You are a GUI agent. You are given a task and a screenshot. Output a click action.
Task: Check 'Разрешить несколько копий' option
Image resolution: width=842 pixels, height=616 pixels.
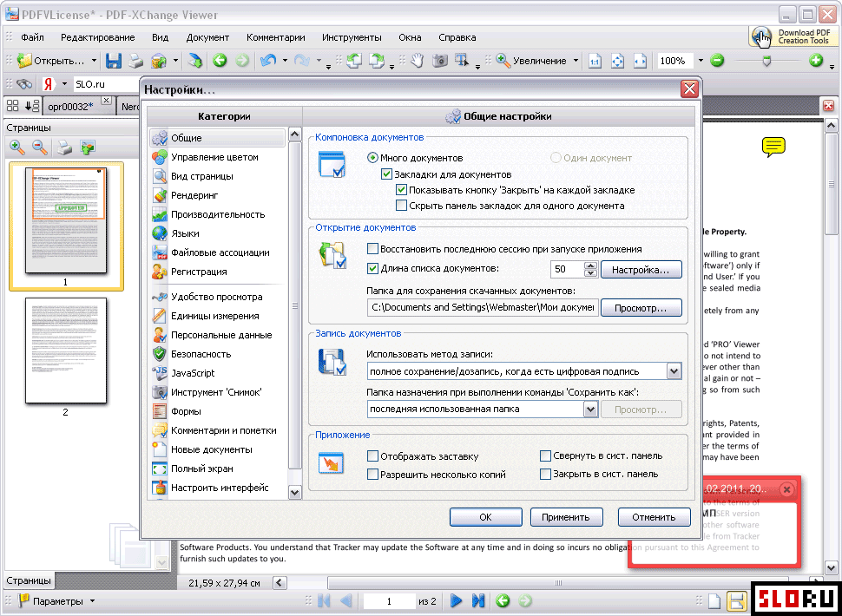[372, 475]
